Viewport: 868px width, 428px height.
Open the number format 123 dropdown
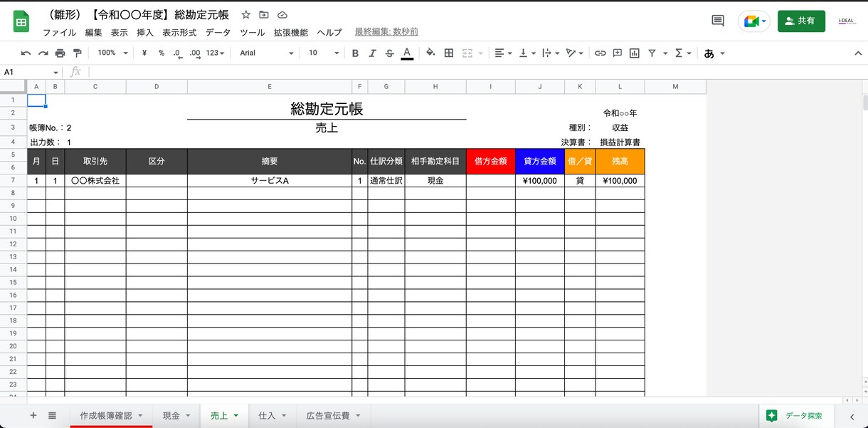coord(215,53)
